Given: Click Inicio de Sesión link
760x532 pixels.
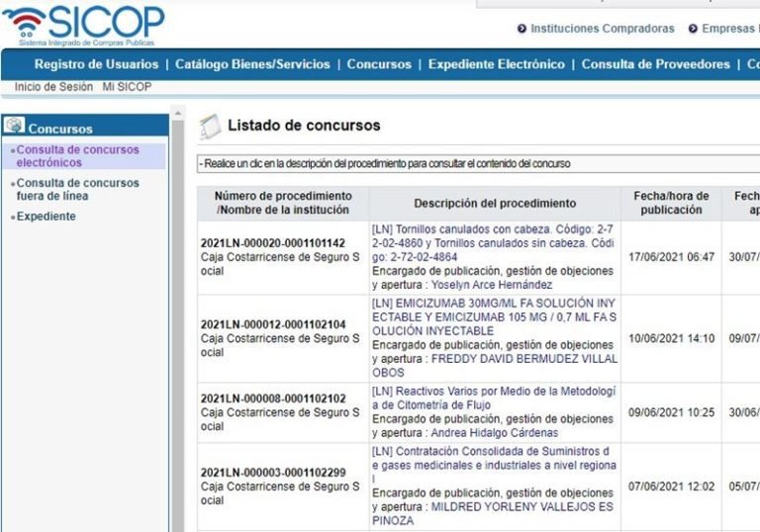Looking at the screenshot, I should (x=53, y=87).
